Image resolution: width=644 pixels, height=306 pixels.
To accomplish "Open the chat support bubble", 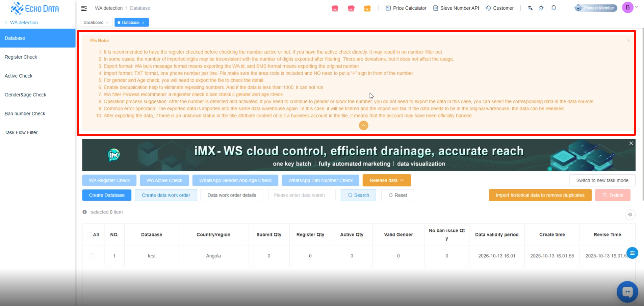I will [x=627, y=291].
